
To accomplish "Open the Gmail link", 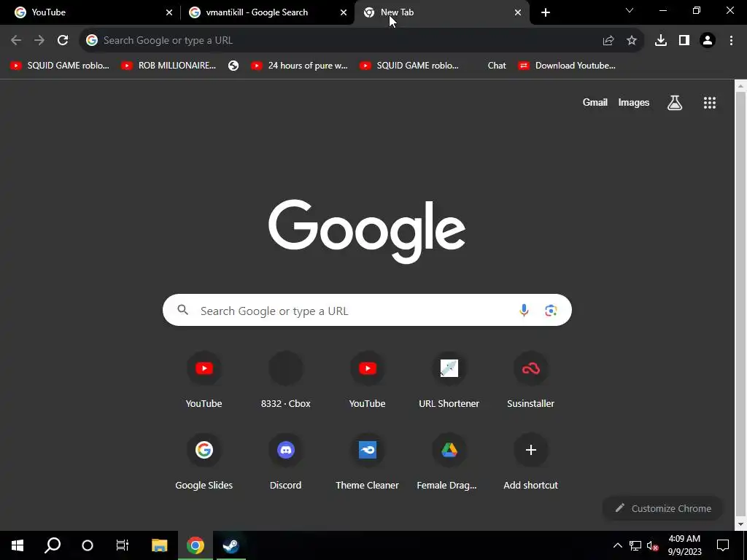I will (x=595, y=102).
